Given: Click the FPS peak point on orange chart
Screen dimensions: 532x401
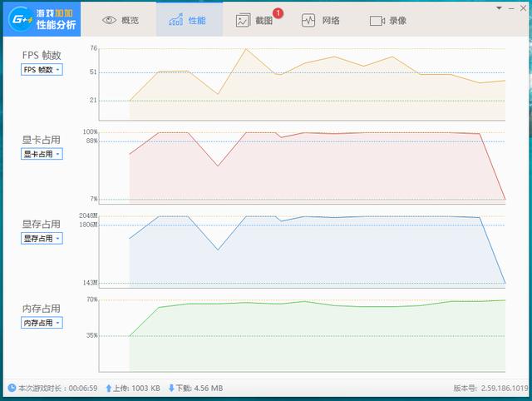Looking at the screenshot, I should point(245,49).
